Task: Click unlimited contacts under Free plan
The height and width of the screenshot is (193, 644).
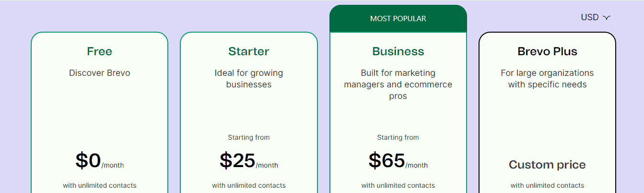Action: 99,185
